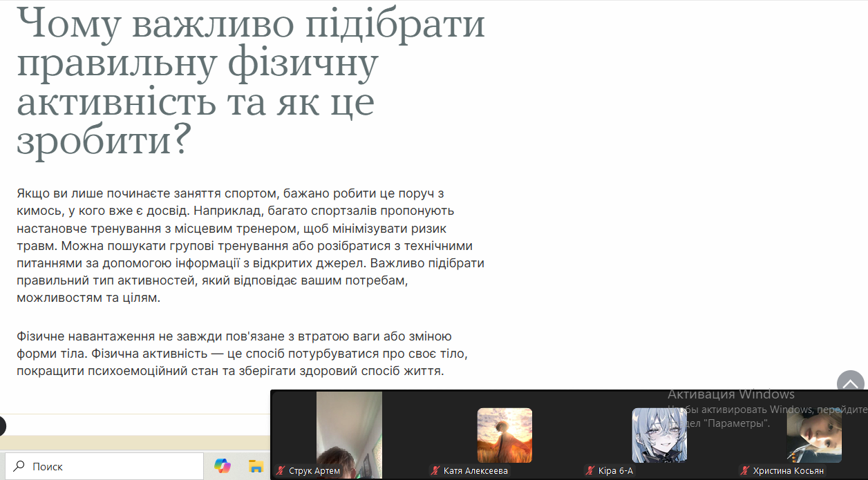Click the muted mic icon beside Струк Артем
This screenshot has height=480, width=868.
[281, 471]
